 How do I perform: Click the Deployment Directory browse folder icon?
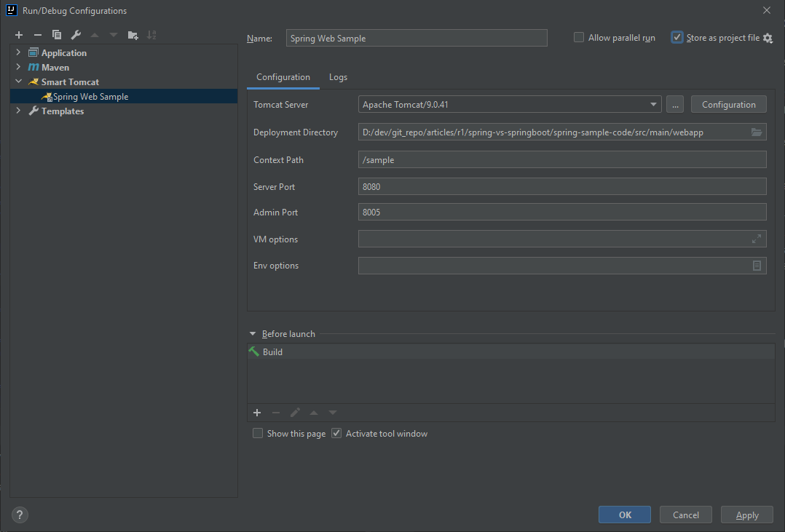757,132
